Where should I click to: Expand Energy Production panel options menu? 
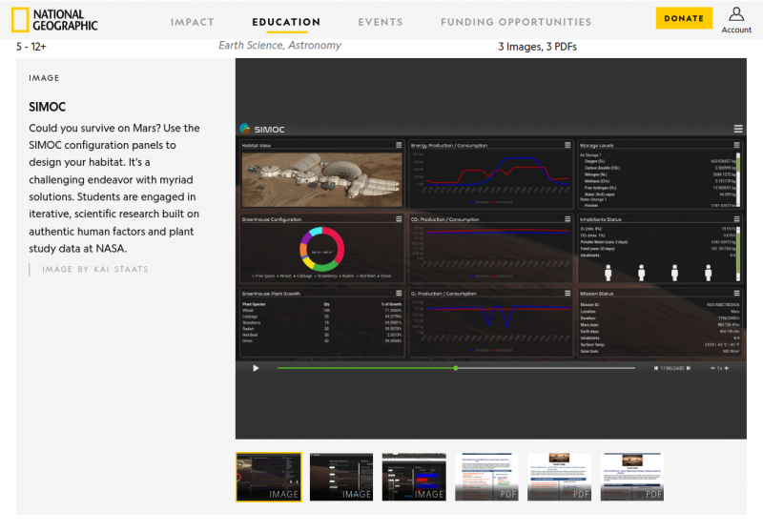[x=567, y=146]
